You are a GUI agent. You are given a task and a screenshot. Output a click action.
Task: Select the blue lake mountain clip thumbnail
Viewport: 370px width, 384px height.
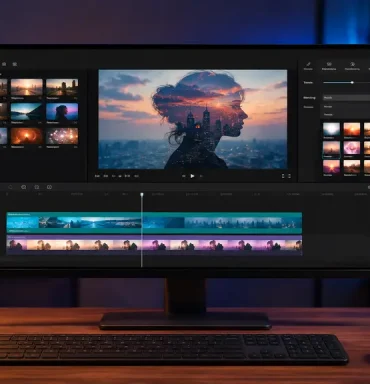pos(27,112)
